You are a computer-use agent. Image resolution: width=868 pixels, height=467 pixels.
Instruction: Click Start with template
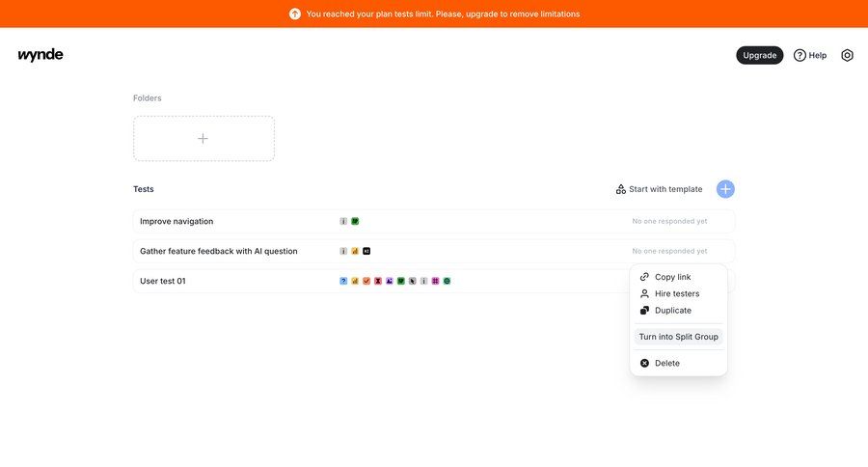(x=659, y=189)
